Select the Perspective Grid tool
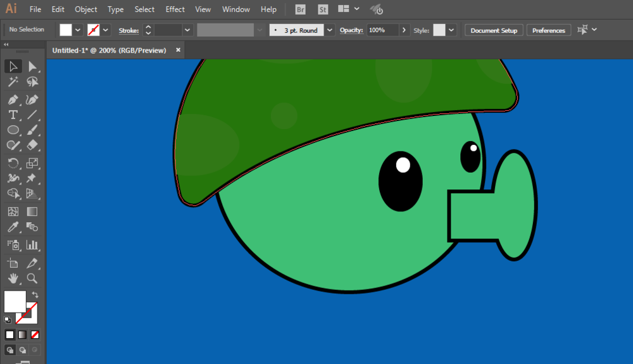 (32, 194)
